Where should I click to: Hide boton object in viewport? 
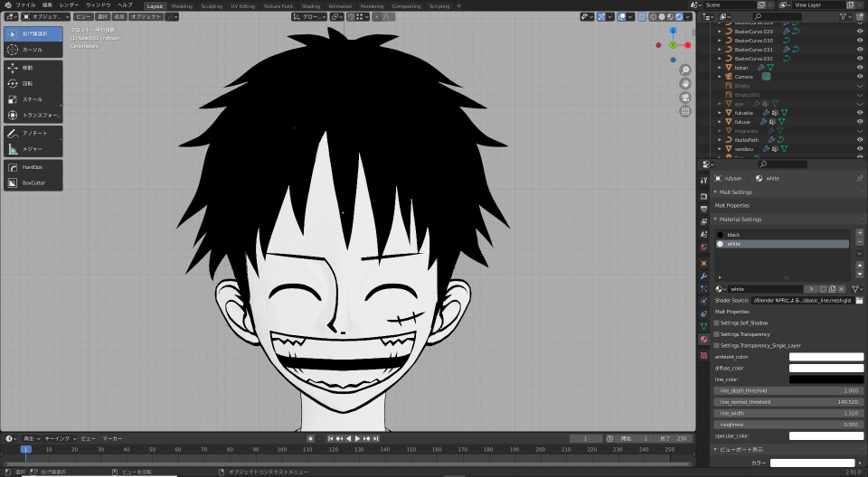pos(860,68)
